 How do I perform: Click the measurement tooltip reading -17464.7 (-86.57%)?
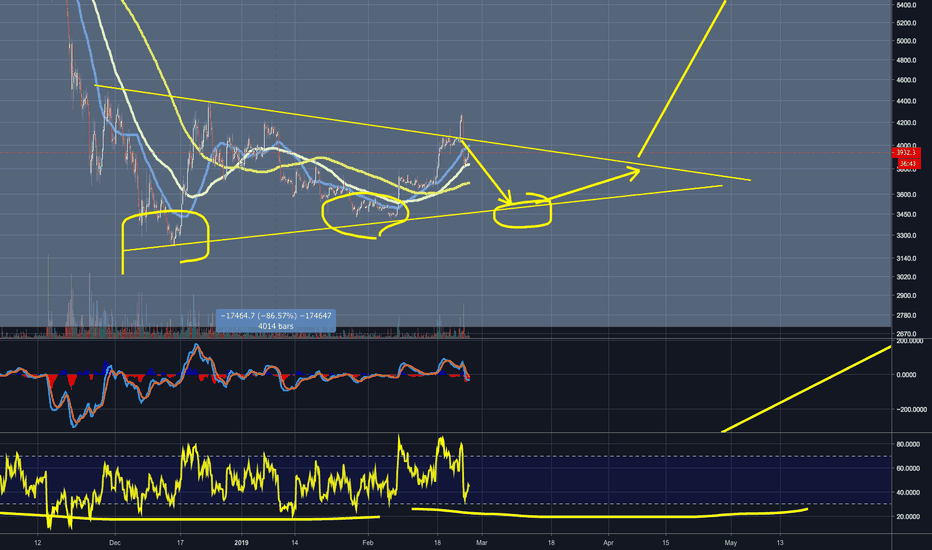(276, 320)
